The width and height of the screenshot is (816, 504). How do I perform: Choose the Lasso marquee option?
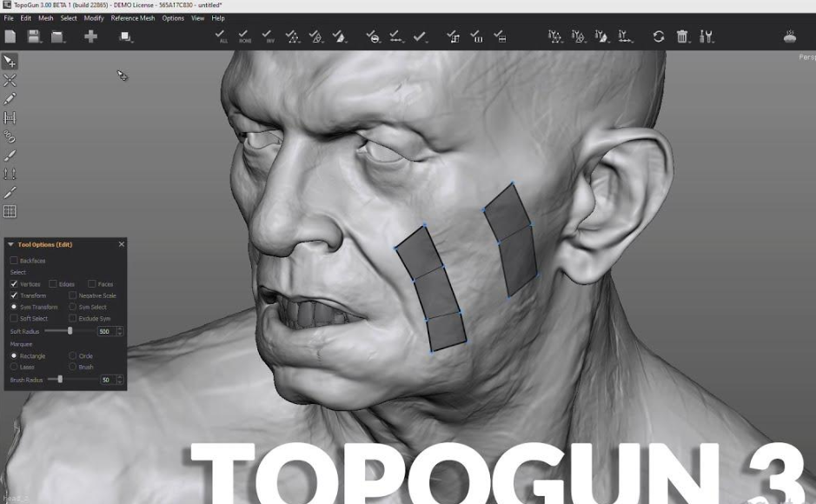click(14, 368)
